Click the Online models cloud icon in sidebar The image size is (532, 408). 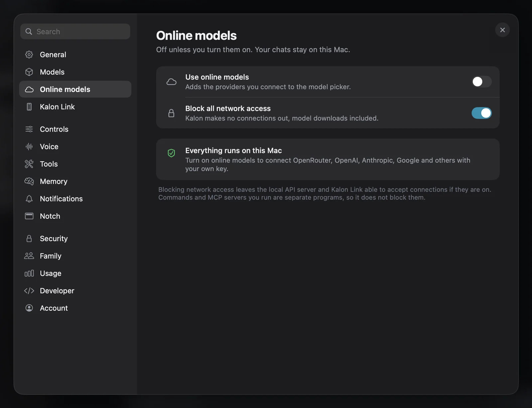pyautogui.click(x=29, y=89)
